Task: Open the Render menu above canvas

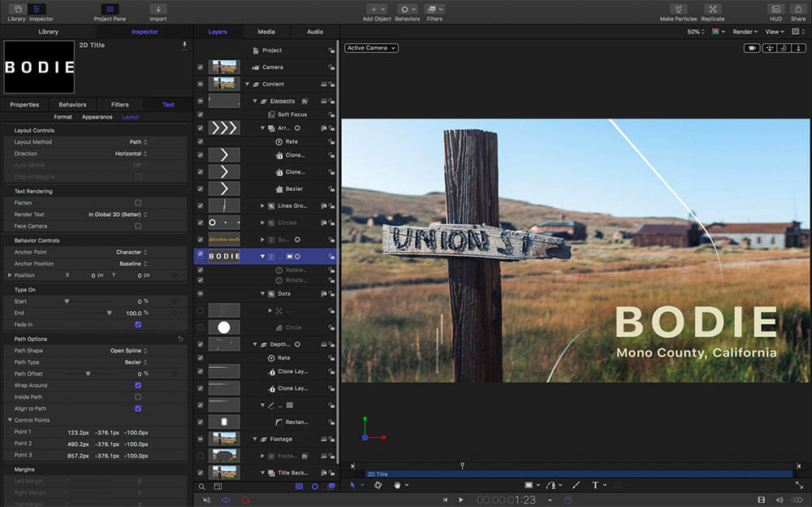Action: (745, 32)
